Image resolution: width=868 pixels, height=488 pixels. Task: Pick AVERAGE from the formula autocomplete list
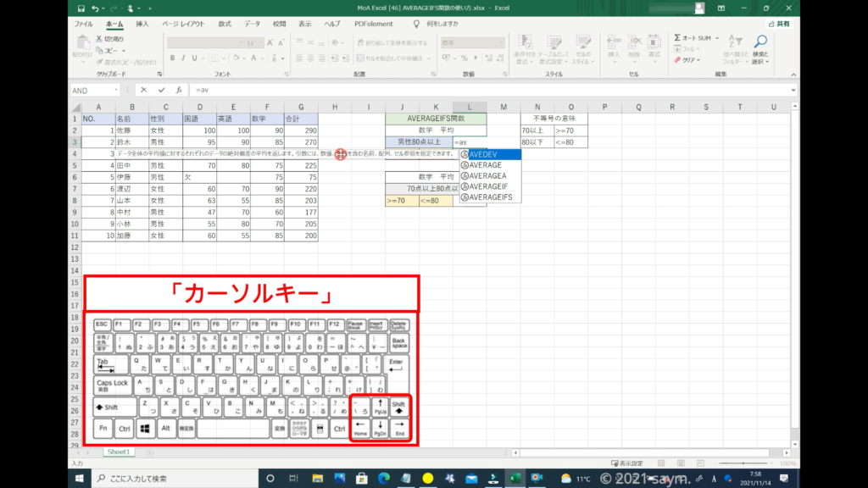tap(484, 164)
